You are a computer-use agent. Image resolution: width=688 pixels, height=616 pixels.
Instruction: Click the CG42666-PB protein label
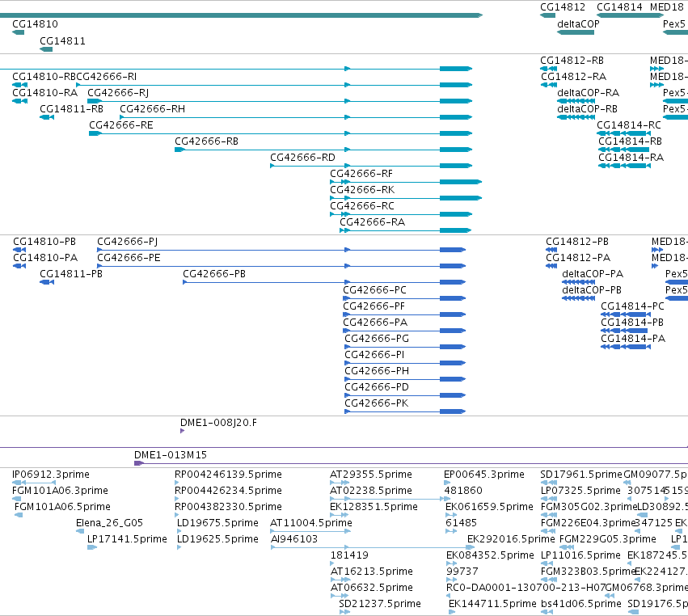pyautogui.click(x=214, y=274)
